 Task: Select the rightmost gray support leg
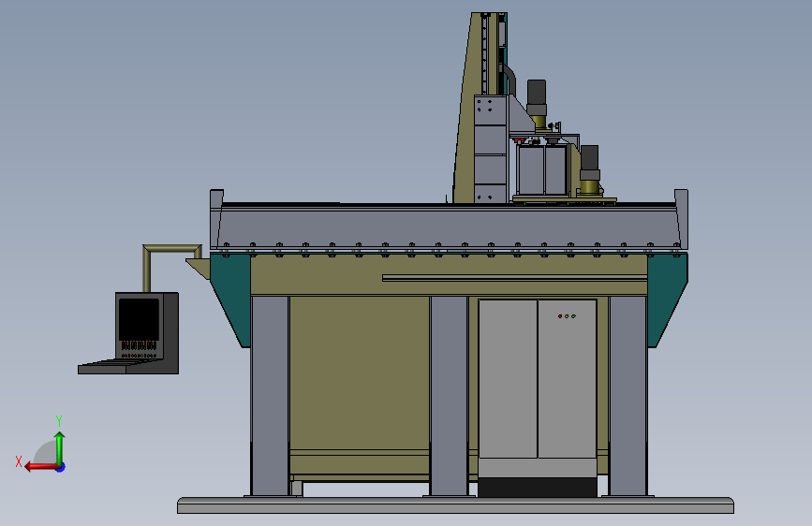tap(628, 396)
